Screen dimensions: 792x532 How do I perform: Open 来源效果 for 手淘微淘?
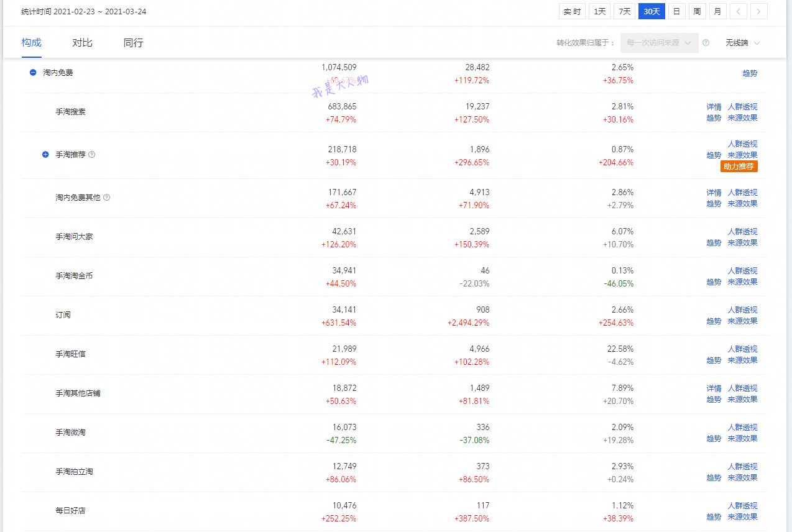coord(743,439)
